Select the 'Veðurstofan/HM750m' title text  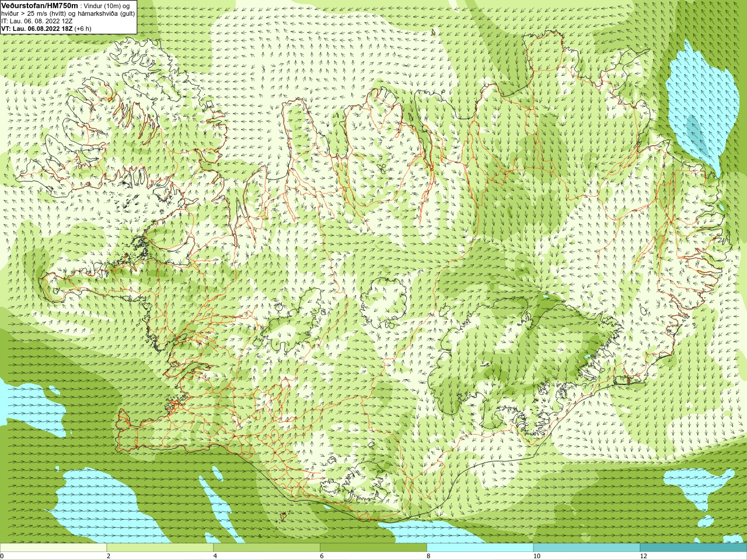(40, 5)
